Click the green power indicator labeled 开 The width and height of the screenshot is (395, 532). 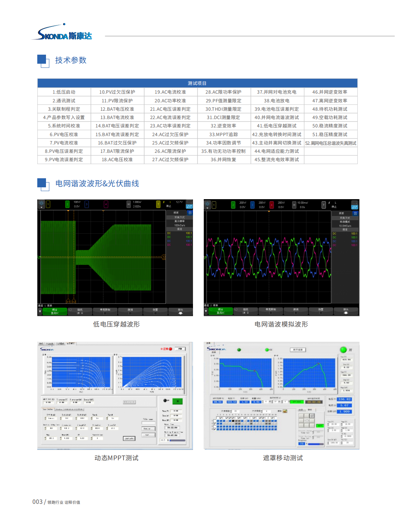(x=343, y=350)
